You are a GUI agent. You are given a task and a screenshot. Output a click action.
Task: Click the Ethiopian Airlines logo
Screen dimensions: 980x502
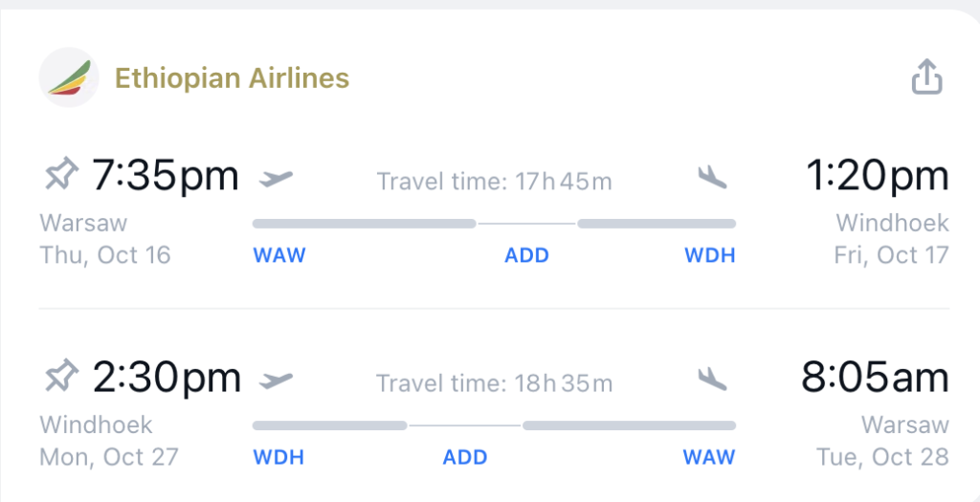point(69,77)
